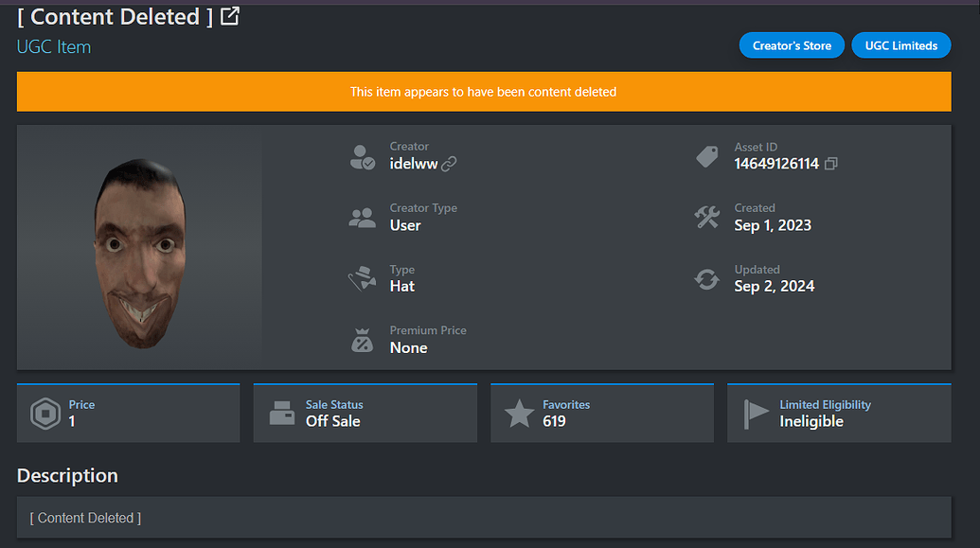Click the orange content deleted warning banner

pyautogui.click(x=484, y=92)
